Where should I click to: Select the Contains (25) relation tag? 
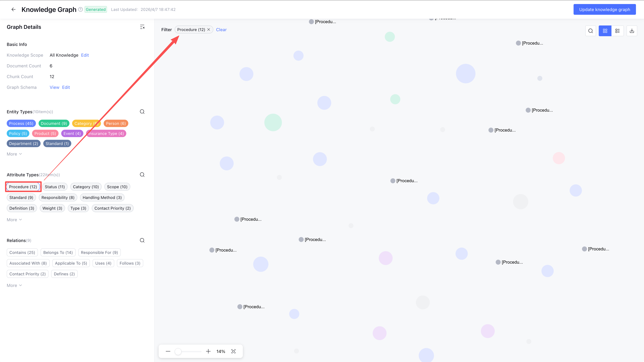click(x=22, y=253)
